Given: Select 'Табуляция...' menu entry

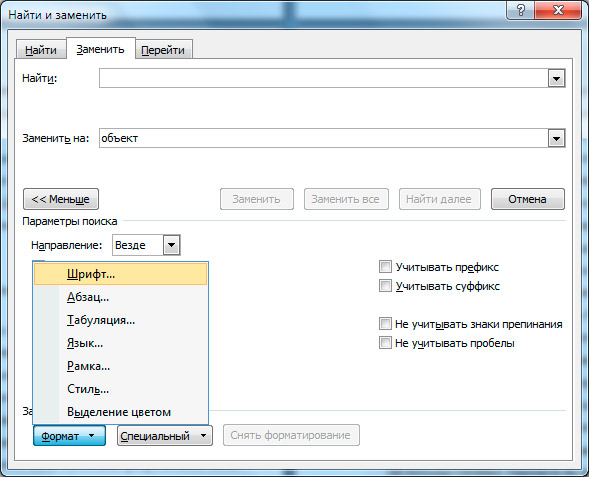Looking at the screenshot, I should click(x=121, y=320).
